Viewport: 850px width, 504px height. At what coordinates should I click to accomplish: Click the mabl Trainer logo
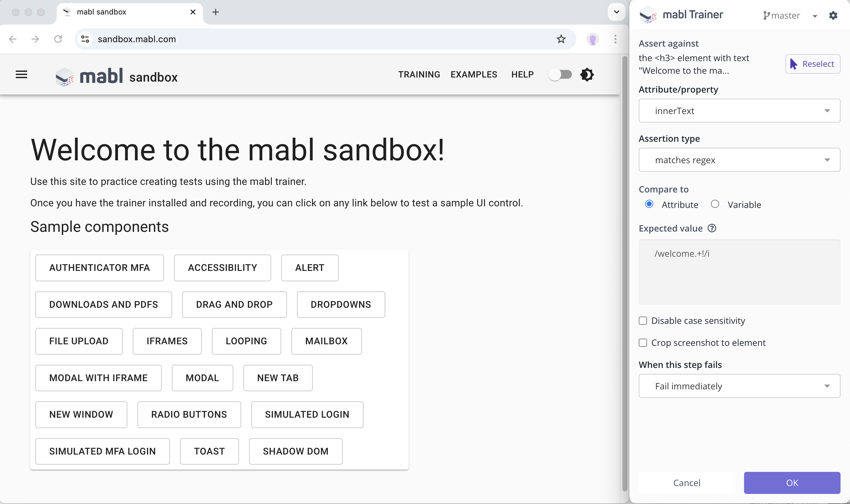681,14
